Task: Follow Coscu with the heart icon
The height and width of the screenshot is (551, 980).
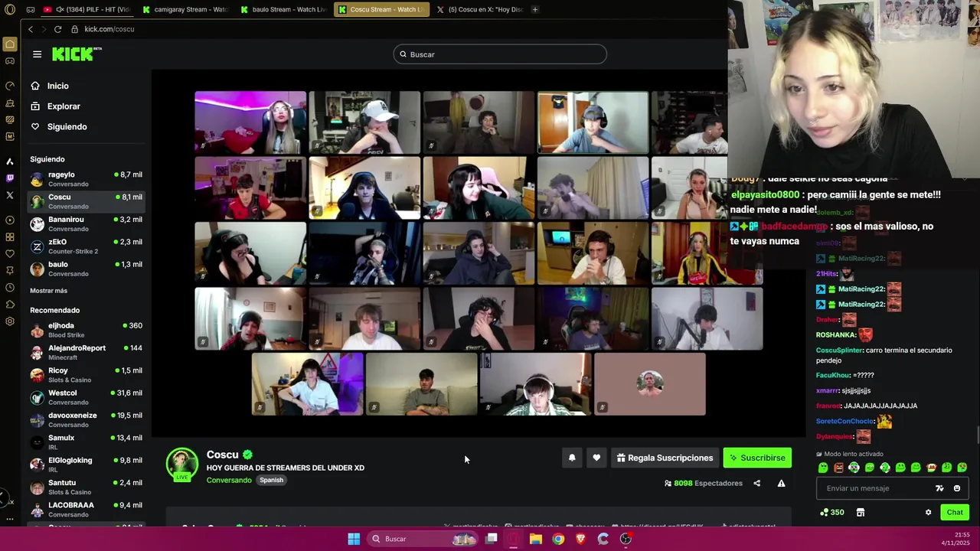Action: pyautogui.click(x=596, y=458)
